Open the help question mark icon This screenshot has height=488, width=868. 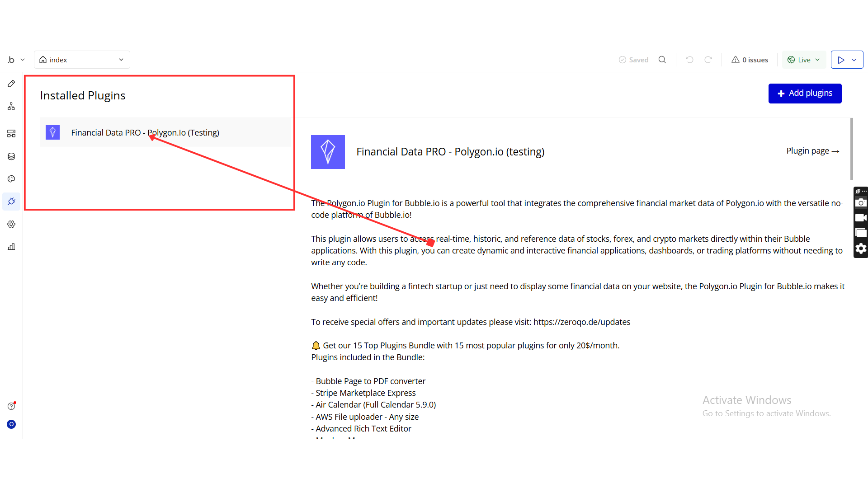(x=11, y=406)
